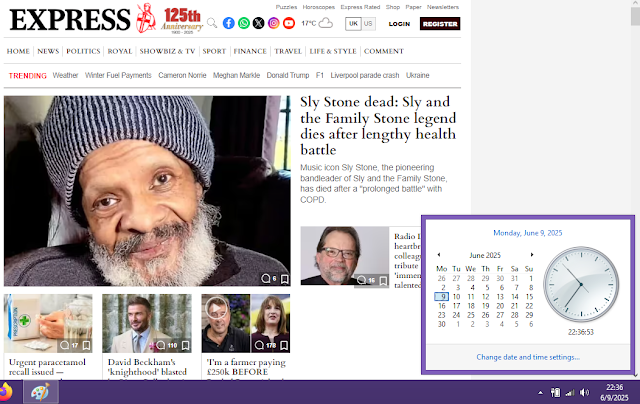Open the FINANCE nav item

point(250,51)
